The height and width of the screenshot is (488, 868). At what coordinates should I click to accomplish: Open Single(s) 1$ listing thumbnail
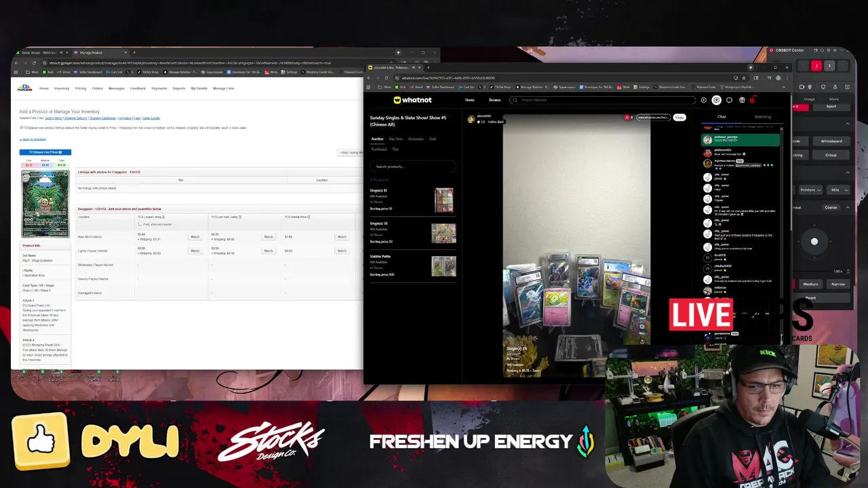(443, 200)
